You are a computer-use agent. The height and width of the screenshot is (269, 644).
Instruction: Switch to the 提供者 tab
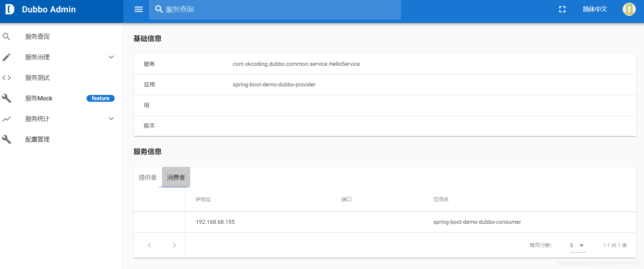[148, 177]
